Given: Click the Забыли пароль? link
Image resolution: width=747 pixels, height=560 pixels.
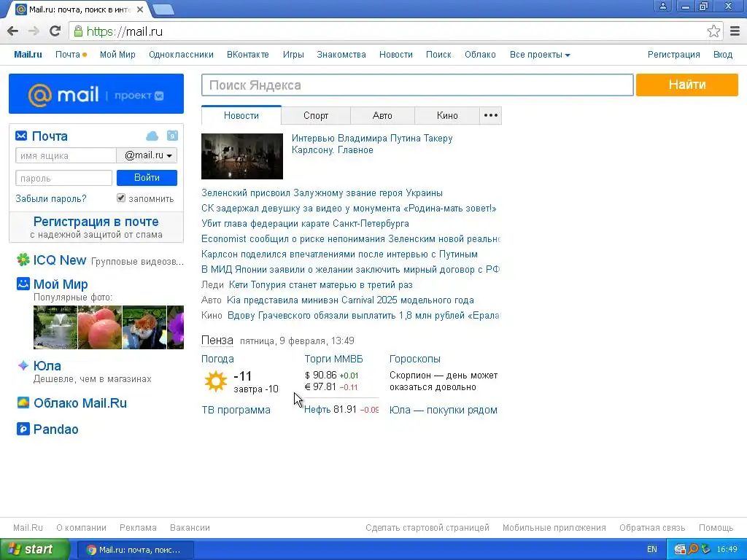Looking at the screenshot, I should (x=51, y=198).
